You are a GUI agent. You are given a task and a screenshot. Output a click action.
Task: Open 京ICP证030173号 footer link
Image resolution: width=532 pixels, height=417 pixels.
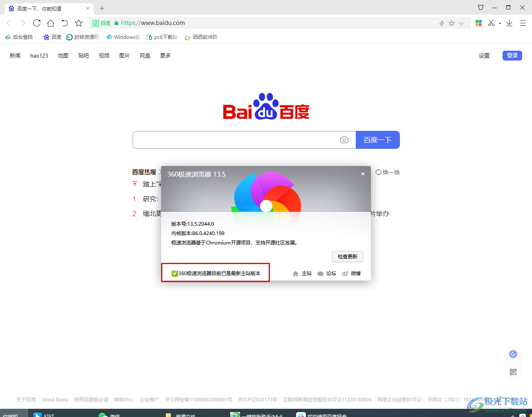click(258, 400)
